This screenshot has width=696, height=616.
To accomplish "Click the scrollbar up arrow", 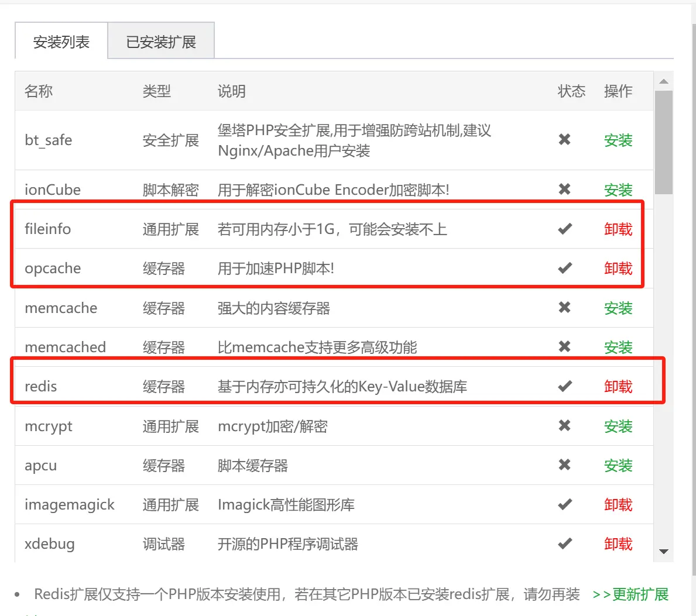I will 663,81.
